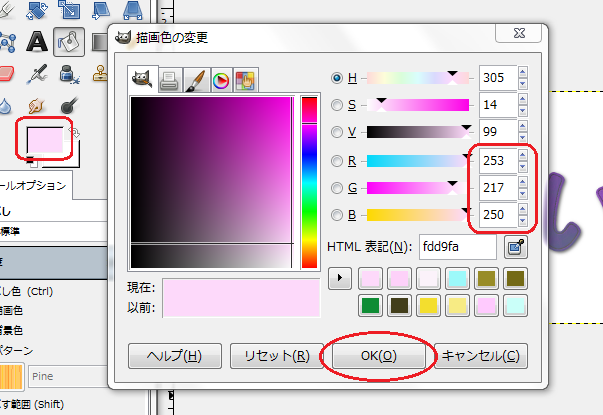603x415 pixels.
Task: Click the Pine pattern thumbnail
Action: [x=12, y=376]
